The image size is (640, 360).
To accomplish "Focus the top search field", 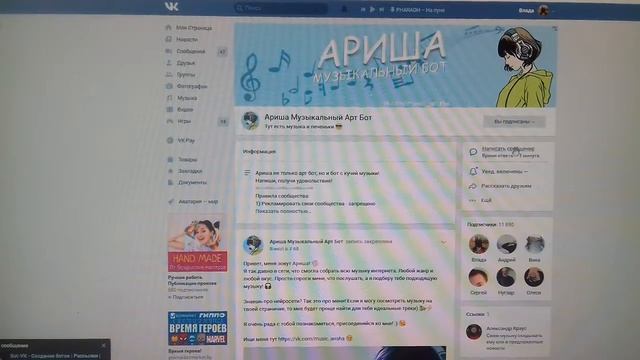I will coord(281,8).
